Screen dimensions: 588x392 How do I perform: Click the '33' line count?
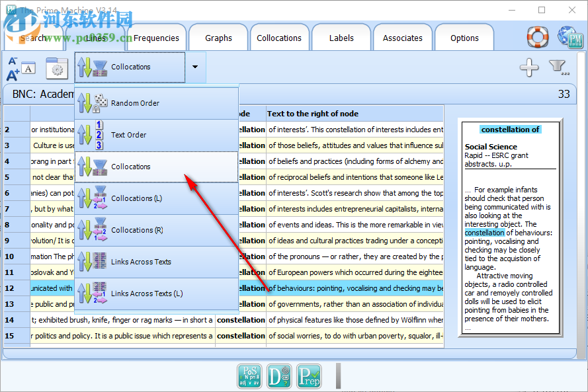click(x=564, y=94)
